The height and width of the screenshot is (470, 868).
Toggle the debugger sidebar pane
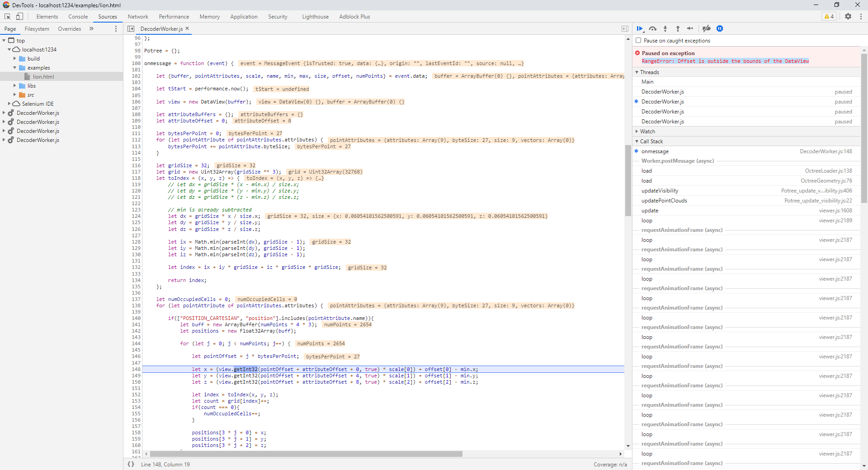(x=625, y=28)
